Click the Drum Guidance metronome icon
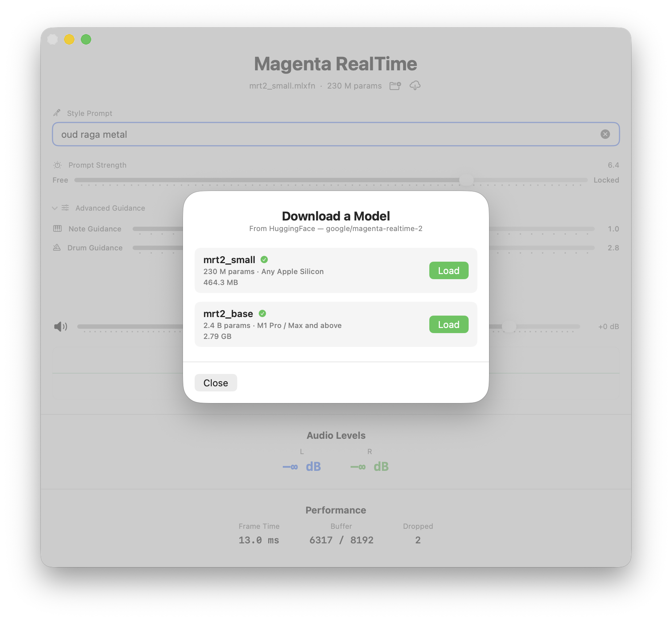Image resolution: width=672 pixels, height=621 pixels. tap(57, 247)
